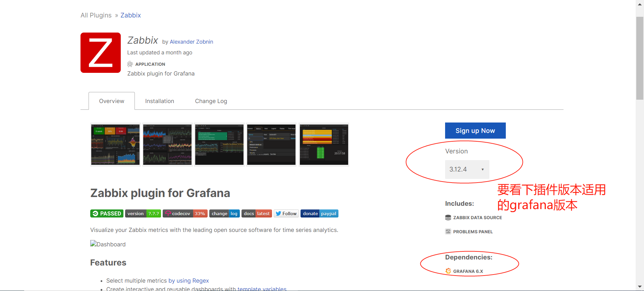The width and height of the screenshot is (644, 291).
Task: Click the version badge
Action: point(143,213)
